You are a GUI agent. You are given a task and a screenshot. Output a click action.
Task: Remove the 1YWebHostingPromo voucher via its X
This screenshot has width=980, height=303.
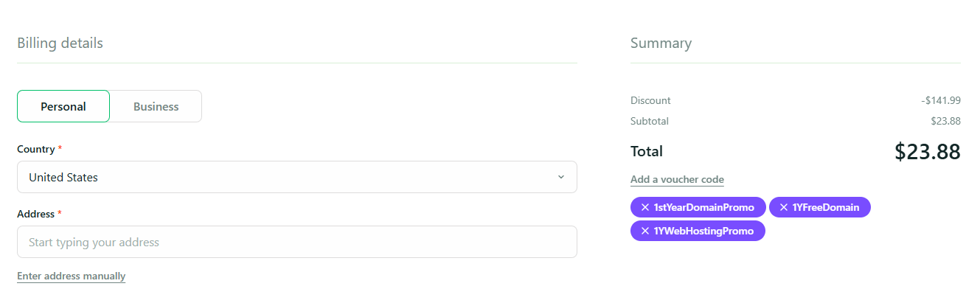pyautogui.click(x=644, y=231)
